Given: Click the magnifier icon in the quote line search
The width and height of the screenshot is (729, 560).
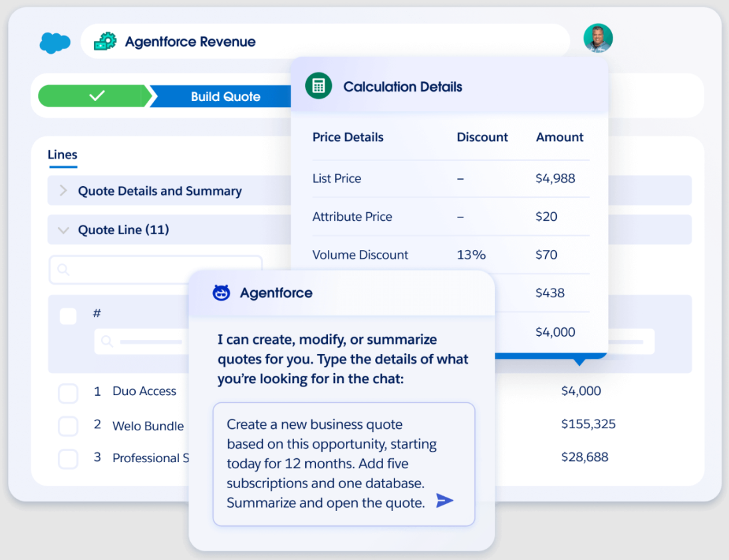Looking at the screenshot, I should 64,269.
